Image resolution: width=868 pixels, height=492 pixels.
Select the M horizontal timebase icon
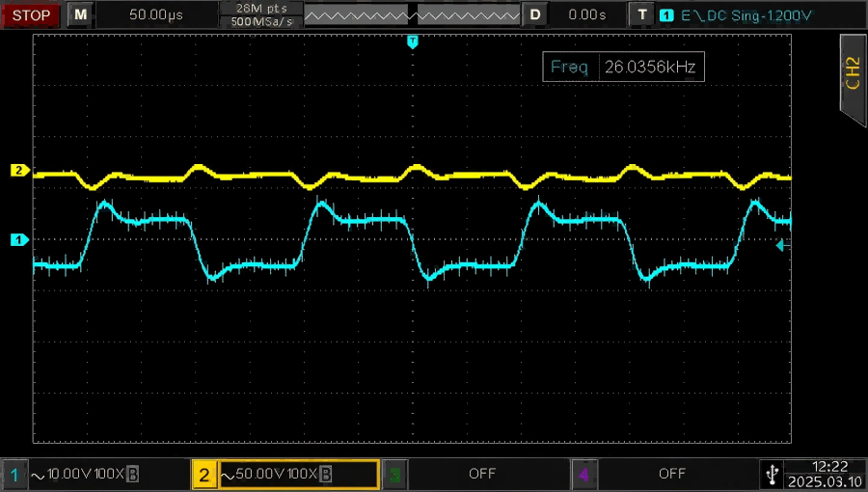tap(81, 14)
